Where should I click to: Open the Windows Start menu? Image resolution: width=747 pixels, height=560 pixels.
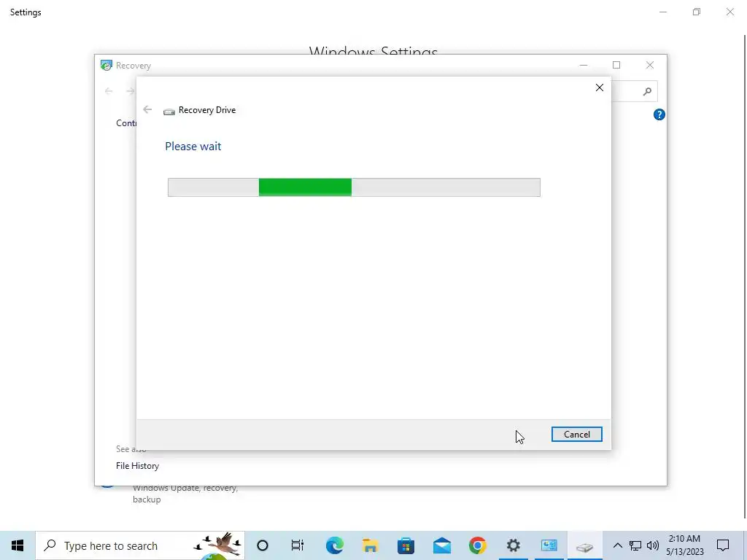pos(18,545)
